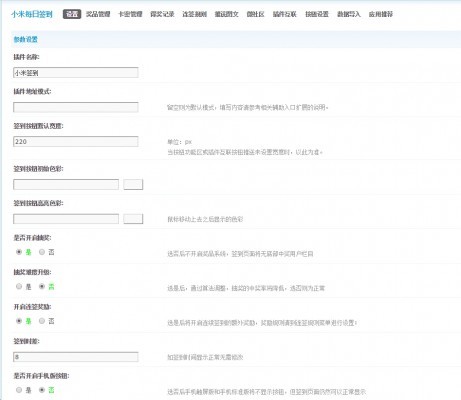
Task: Focus the button default width field showing 220
Action: coord(76,141)
